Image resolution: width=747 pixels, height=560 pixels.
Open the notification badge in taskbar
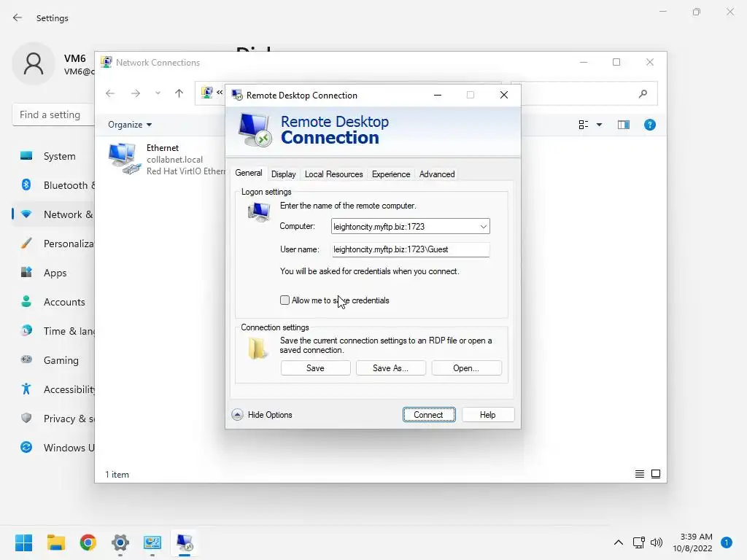point(727,542)
